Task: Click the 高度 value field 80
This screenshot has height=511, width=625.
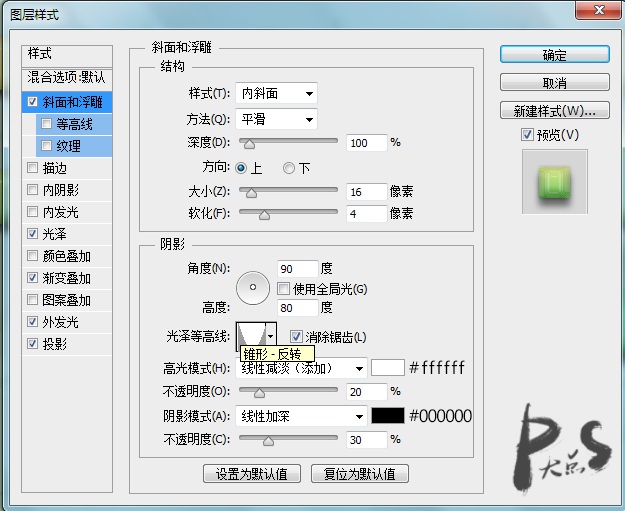Action: pyautogui.click(x=298, y=308)
